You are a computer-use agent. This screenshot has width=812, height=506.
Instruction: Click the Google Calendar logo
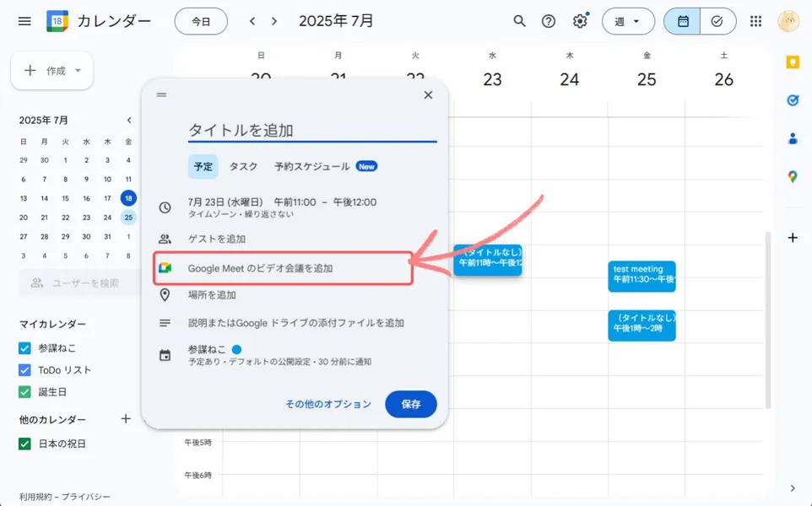(x=57, y=21)
